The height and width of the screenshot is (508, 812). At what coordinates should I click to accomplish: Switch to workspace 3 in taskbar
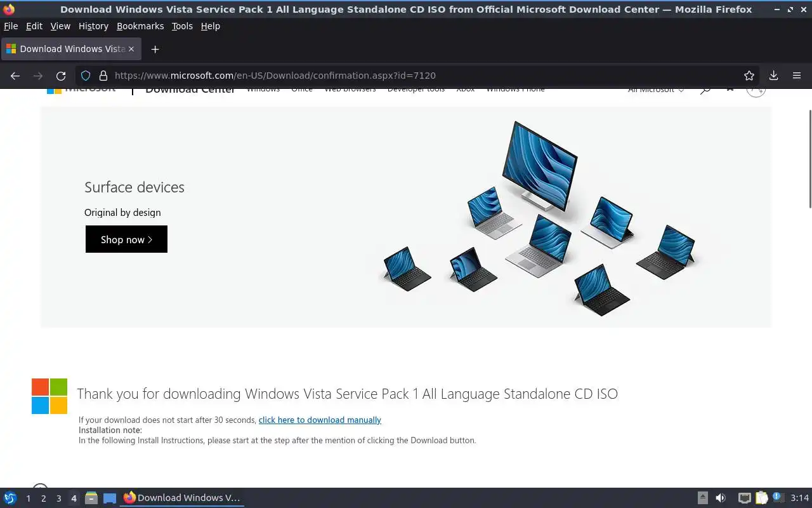click(58, 498)
